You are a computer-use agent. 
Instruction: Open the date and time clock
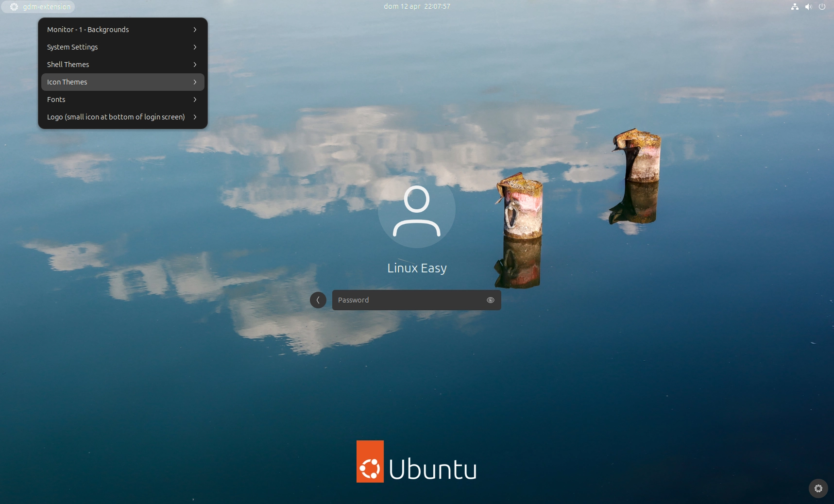point(417,7)
